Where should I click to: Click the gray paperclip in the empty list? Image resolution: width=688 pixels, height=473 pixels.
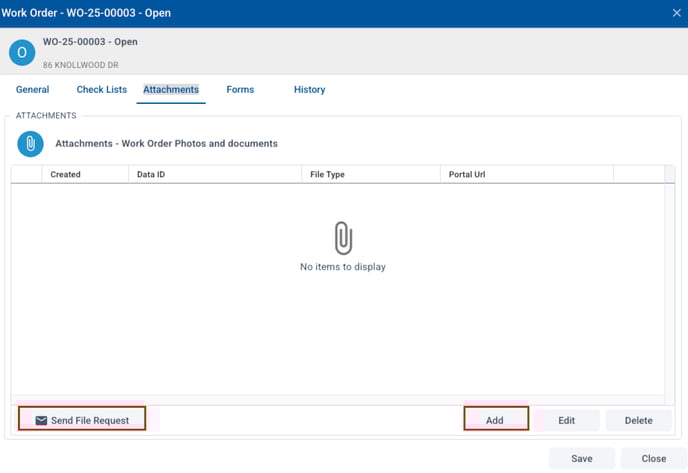coord(343,238)
